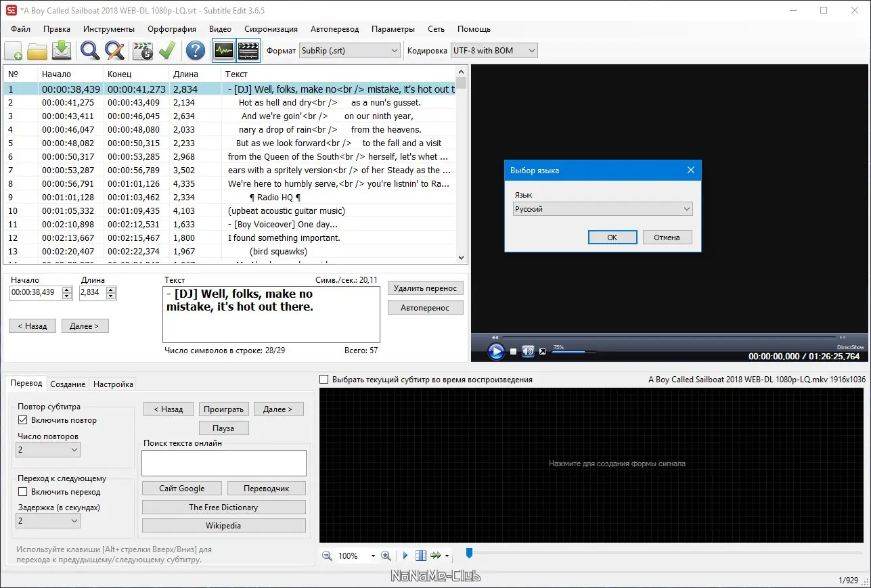Open the Инструменты menu
871x588 pixels.
click(x=109, y=29)
